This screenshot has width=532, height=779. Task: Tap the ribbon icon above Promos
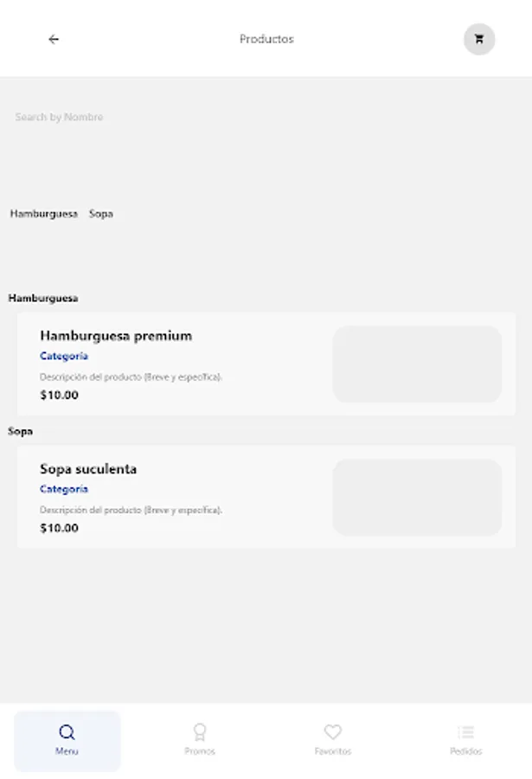[x=201, y=732]
